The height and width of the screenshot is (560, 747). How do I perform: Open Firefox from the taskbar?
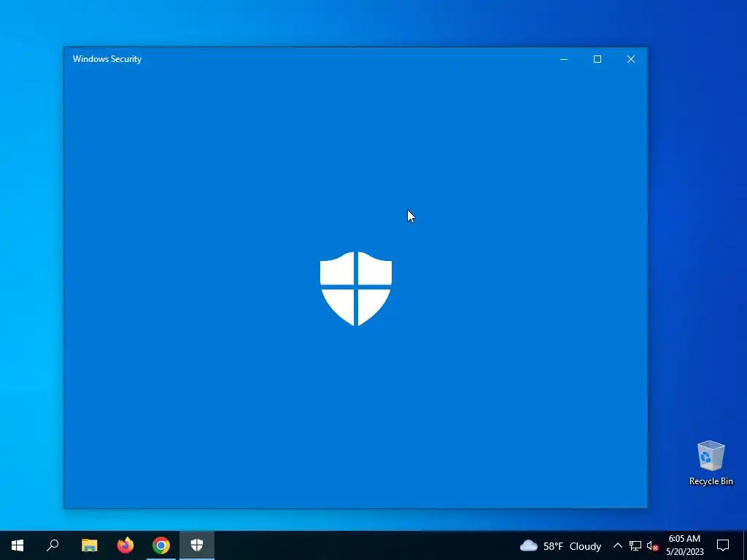pos(125,545)
